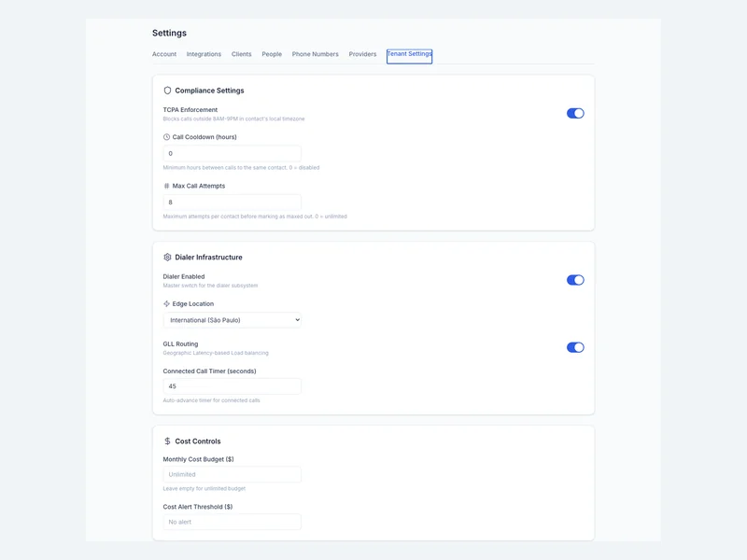
Task: Click the TCPA Enforcement label
Action: [190, 110]
